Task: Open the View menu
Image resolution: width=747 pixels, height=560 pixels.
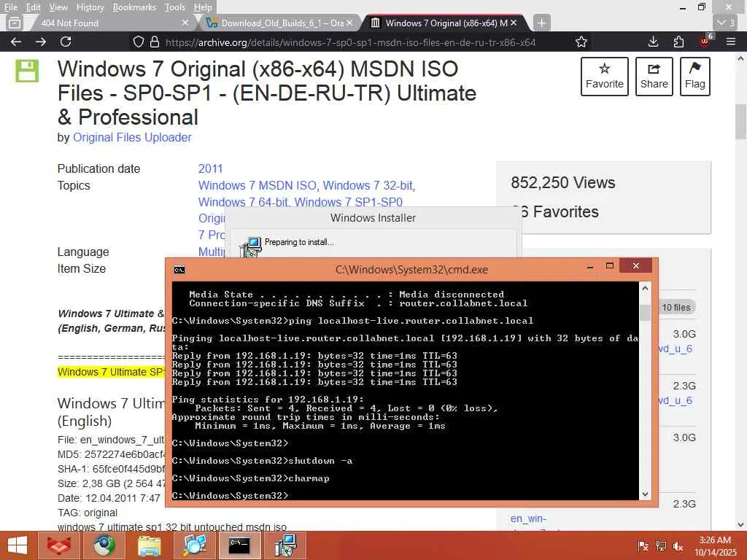Action: click(x=58, y=7)
